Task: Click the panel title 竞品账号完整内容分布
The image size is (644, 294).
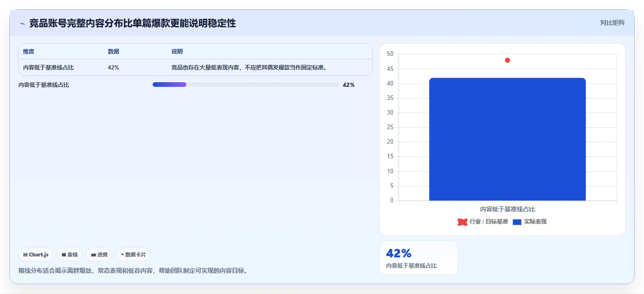Action: (x=132, y=23)
